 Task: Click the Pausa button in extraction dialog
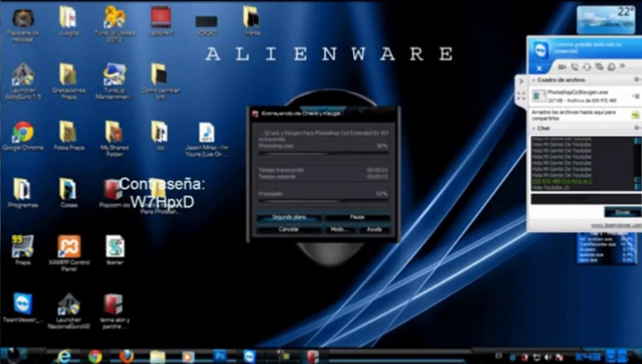(x=357, y=217)
